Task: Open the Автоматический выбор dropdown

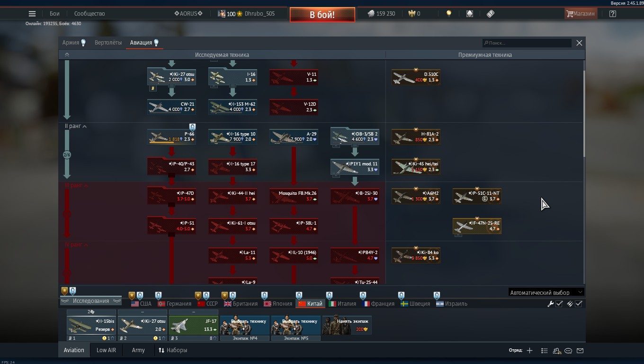Action: tap(546, 292)
